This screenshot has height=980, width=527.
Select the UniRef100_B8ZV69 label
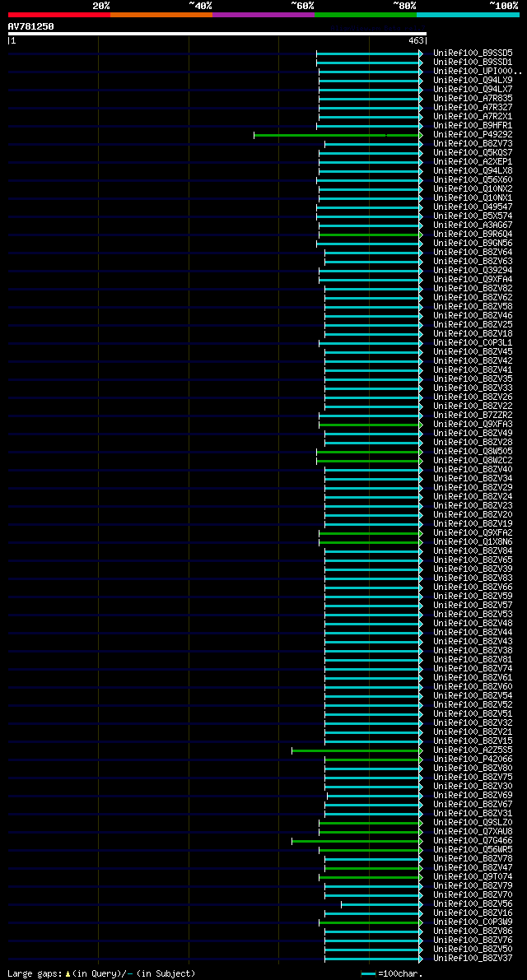473,797
